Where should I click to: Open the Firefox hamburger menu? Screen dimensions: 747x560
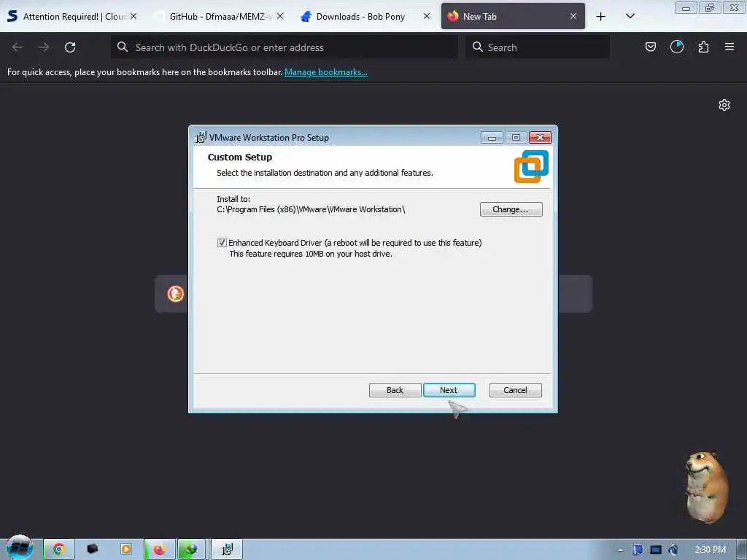coord(729,47)
